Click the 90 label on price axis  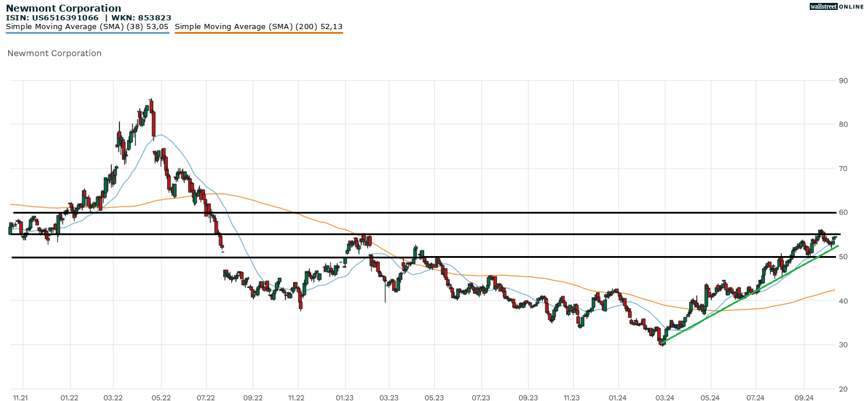coord(842,80)
